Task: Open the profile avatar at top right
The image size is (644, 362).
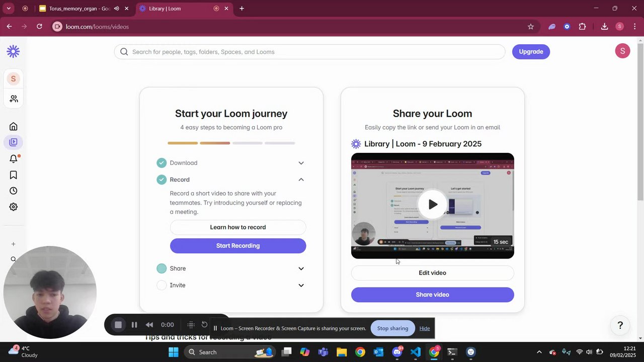Action: coord(622,51)
